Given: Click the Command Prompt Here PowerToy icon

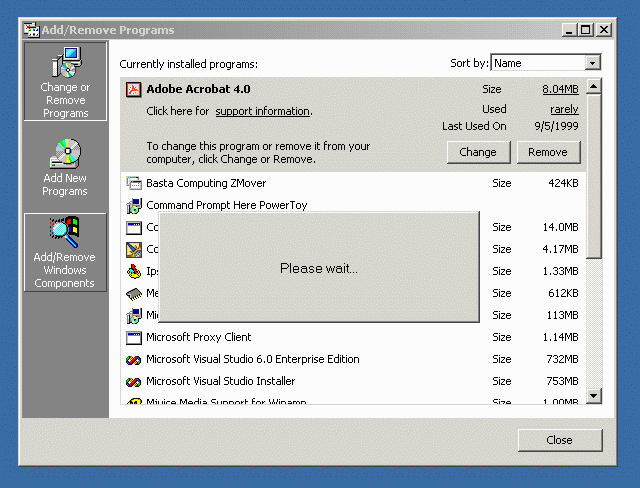Looking at the screenshot, I should tap(134, 206).
